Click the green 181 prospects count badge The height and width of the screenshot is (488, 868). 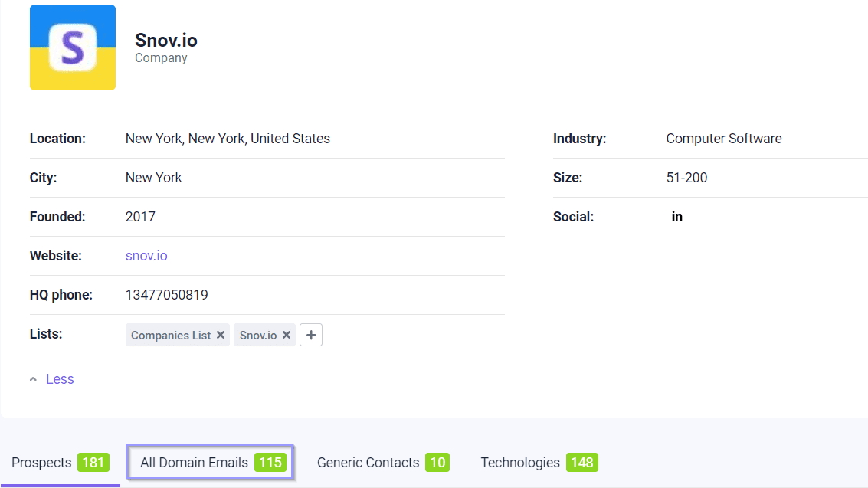[x=93, y=463]
